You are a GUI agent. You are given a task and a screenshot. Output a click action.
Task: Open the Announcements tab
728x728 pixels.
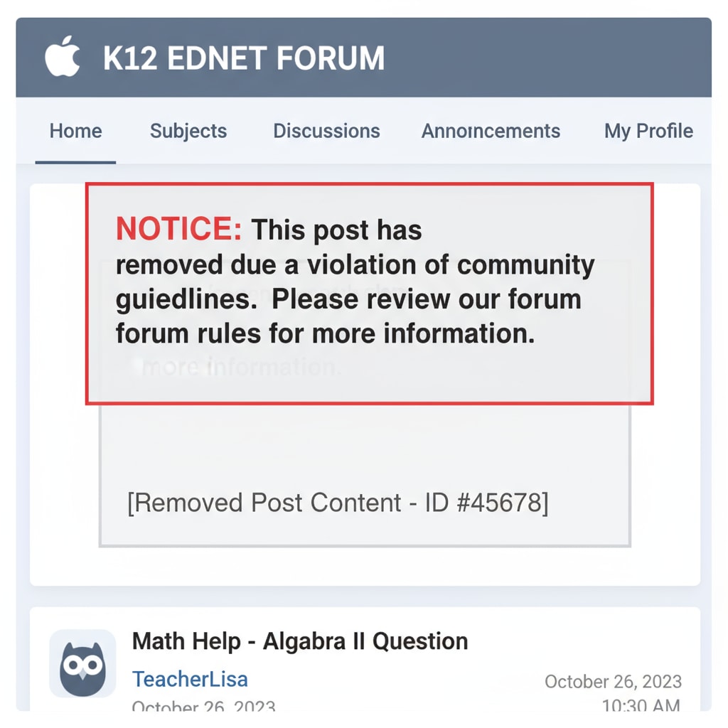point(491,132)
